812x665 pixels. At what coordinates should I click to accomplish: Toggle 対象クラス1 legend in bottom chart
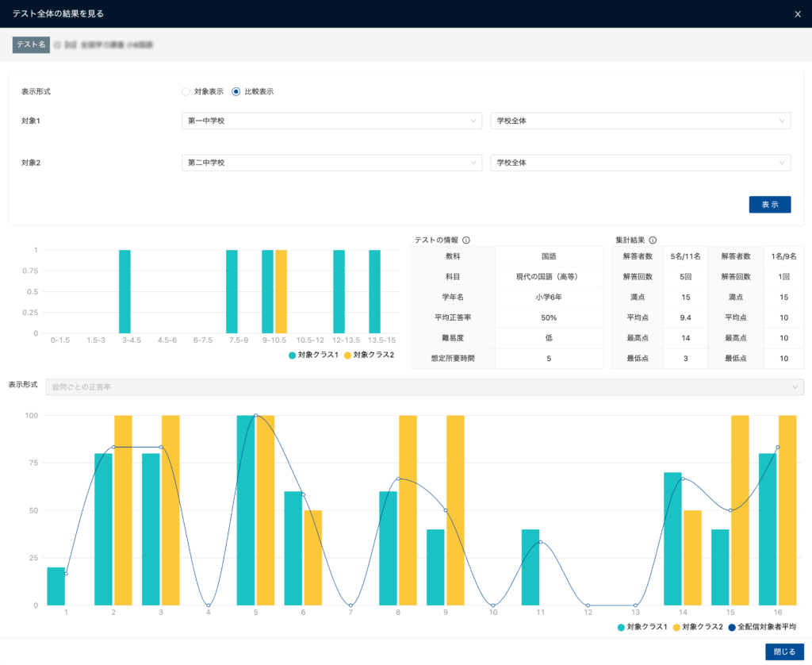(642, 627)
